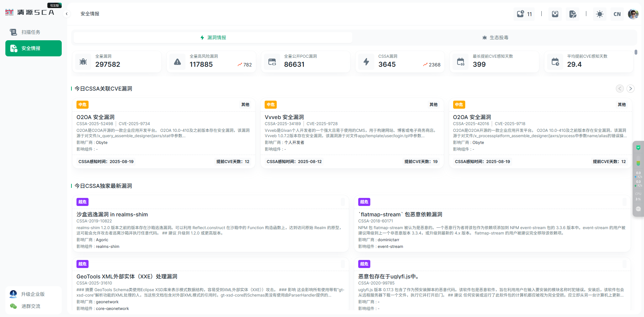This screenshot has height=317, width=644.
Task: Click the report document icon in the header
Action: pos(573,14)
